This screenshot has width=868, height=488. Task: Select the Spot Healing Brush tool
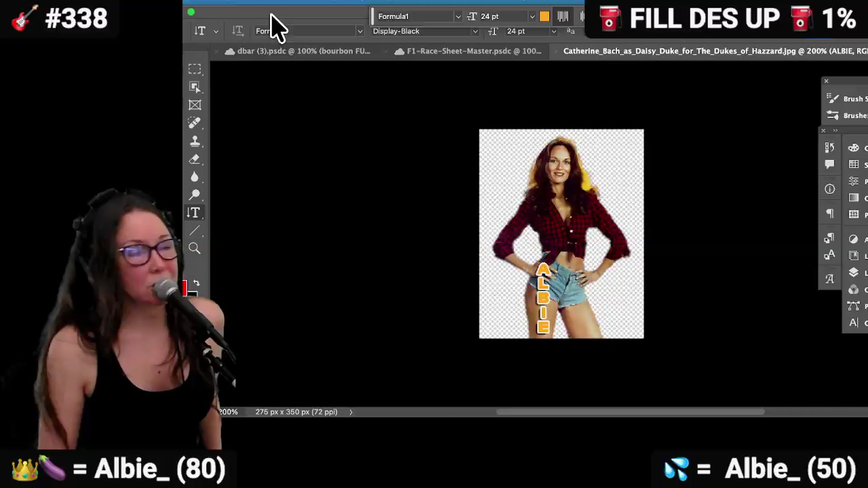pyautogui.click(x=195, y=123)
